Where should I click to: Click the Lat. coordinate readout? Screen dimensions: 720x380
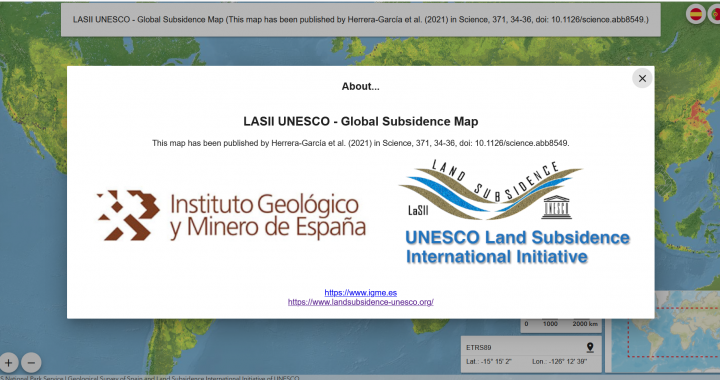[x=489, y=361]
